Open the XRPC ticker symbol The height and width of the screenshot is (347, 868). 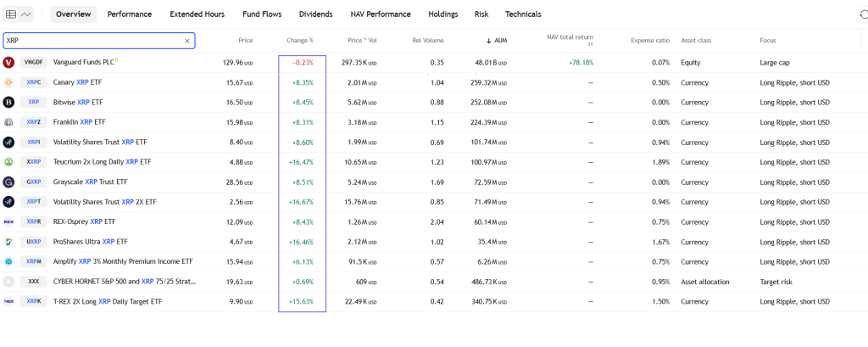coord(34,82)
